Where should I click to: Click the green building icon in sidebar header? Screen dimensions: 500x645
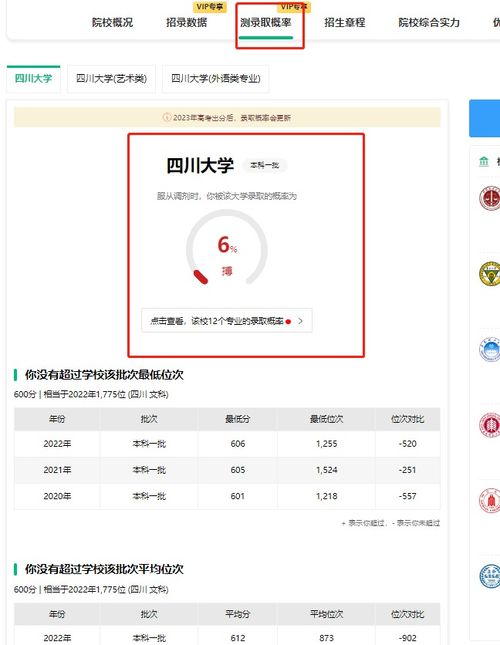pos(484,161)
